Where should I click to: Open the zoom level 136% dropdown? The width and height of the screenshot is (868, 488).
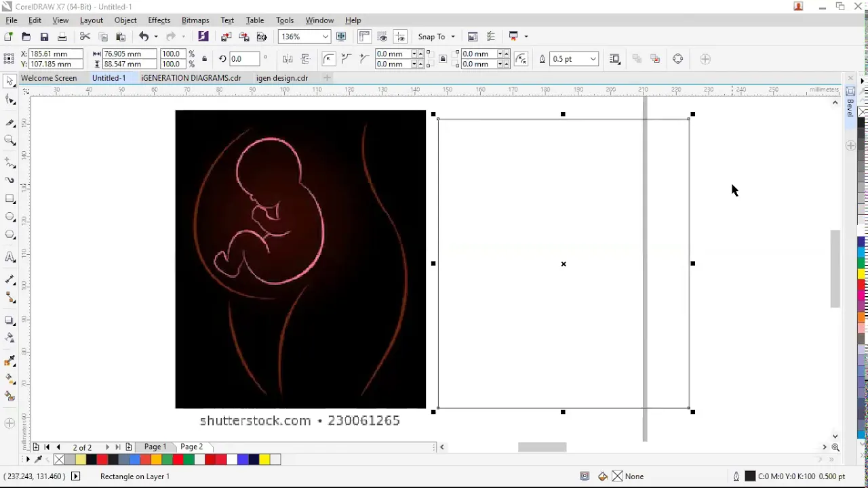click(325, 37)
